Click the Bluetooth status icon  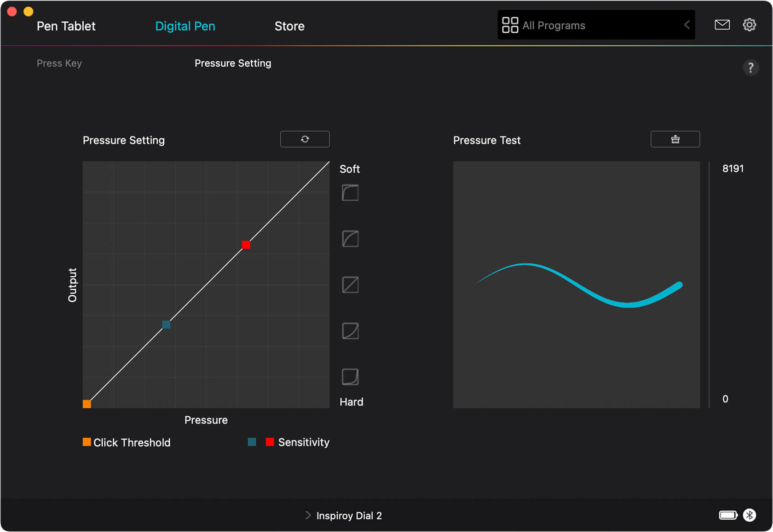point(750,515)
